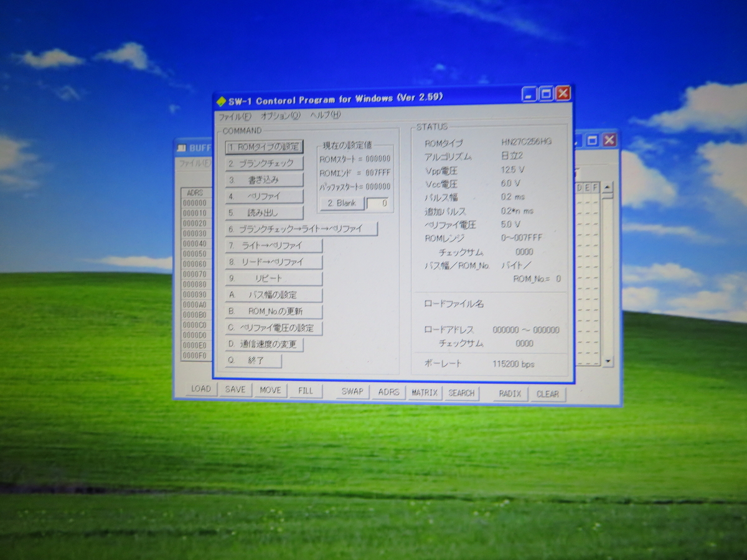Click SAVE button in buffer window
This screenshot has width=747, height=560.
point(235,390)
